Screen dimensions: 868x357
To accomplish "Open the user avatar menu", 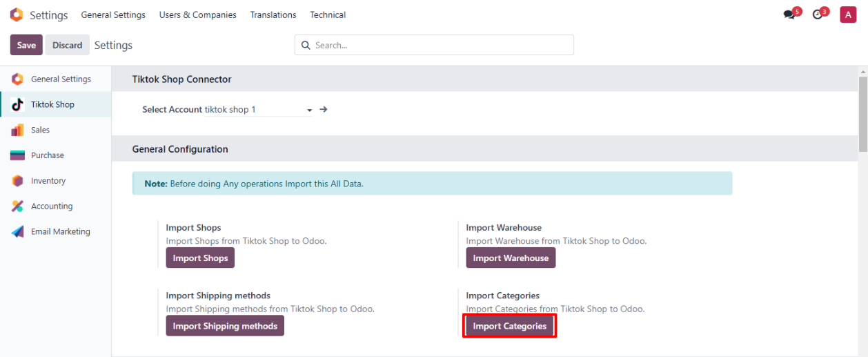I will point(848,15).
